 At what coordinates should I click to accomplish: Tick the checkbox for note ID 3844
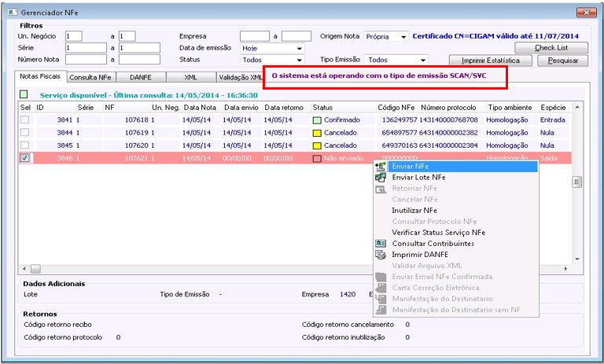tap(24, 133)
